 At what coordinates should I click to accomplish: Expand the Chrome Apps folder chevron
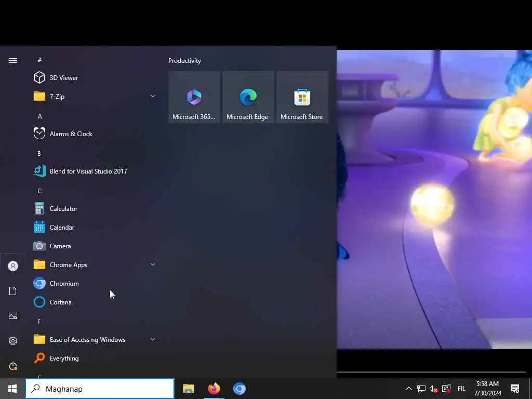point(153,264)
